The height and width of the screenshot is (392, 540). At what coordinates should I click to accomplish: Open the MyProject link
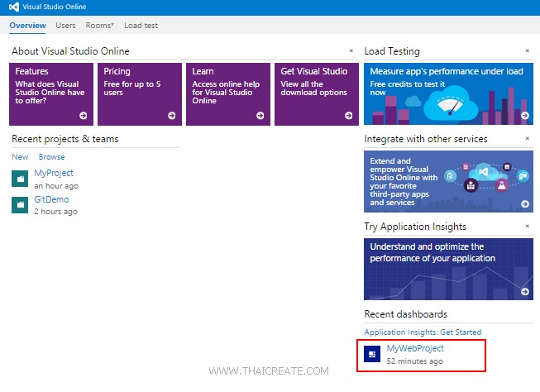(x=54, y=174)
